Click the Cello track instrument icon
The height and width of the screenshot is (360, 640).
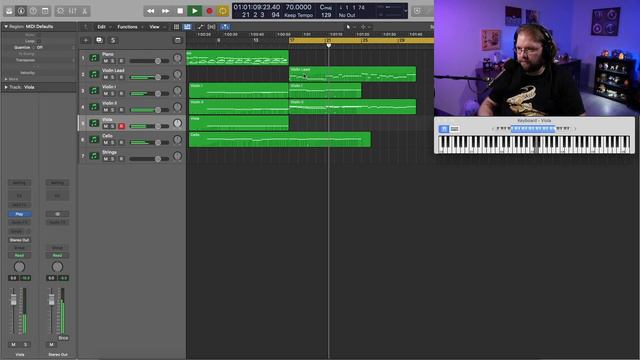(94, 140)
